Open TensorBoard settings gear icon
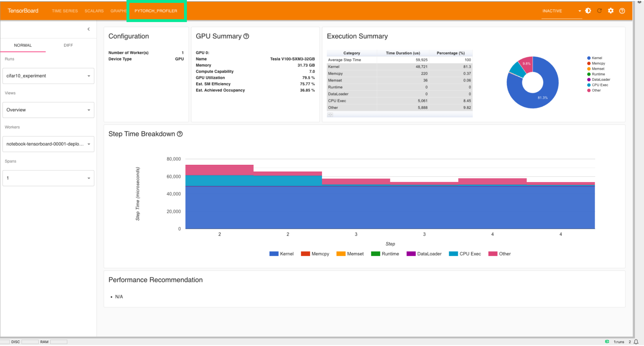 (610, 11)
